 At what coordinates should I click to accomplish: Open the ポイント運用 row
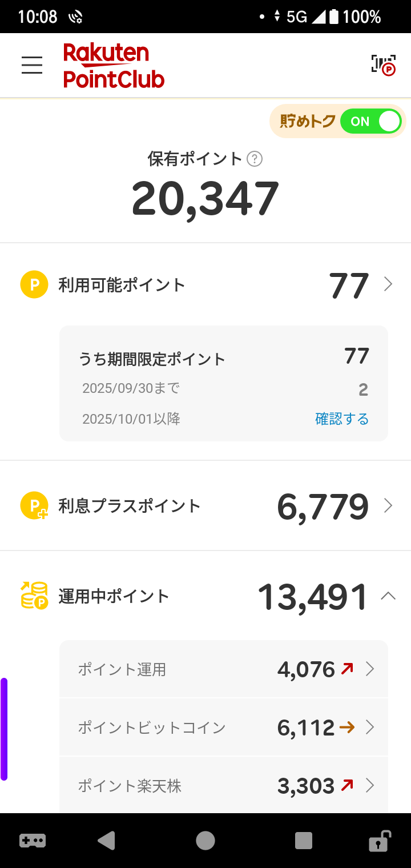point(224,669)
